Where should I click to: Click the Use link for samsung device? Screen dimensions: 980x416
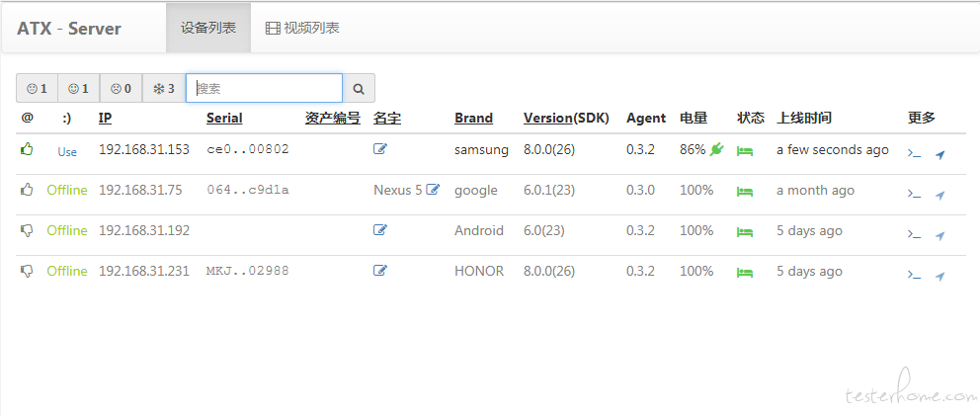coord(66,151)
